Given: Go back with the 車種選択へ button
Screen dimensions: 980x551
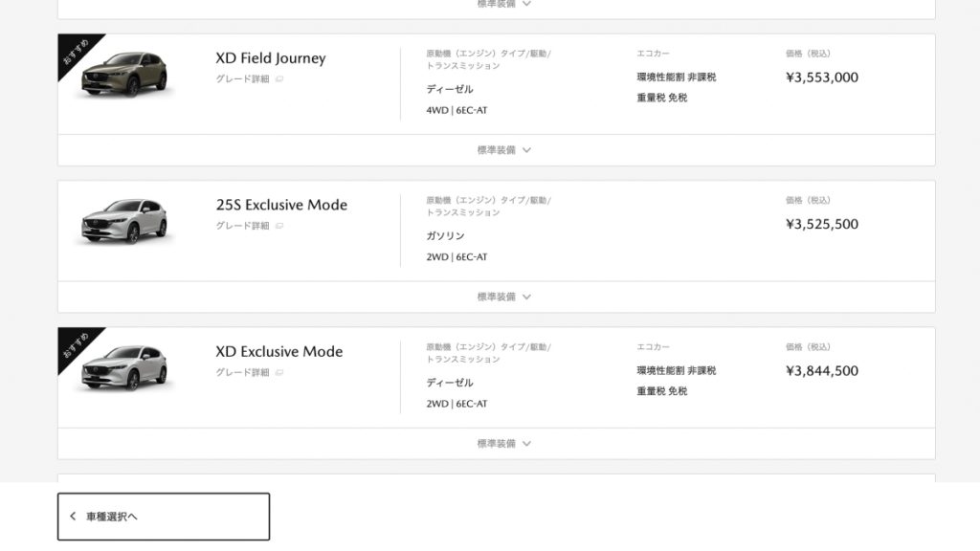Looking at the screenshot, I should point(164,517).
